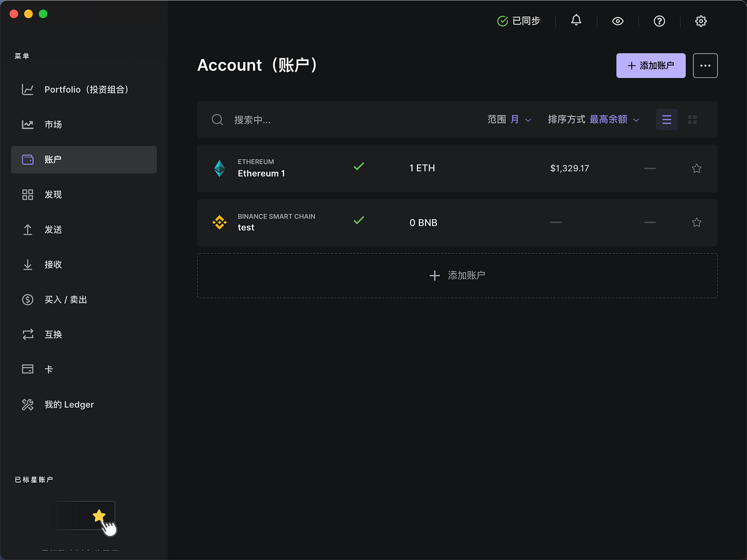The width and height of the screenshot is (747, 560).
Task: Open the help question mark icon
Action: point(659,21)
